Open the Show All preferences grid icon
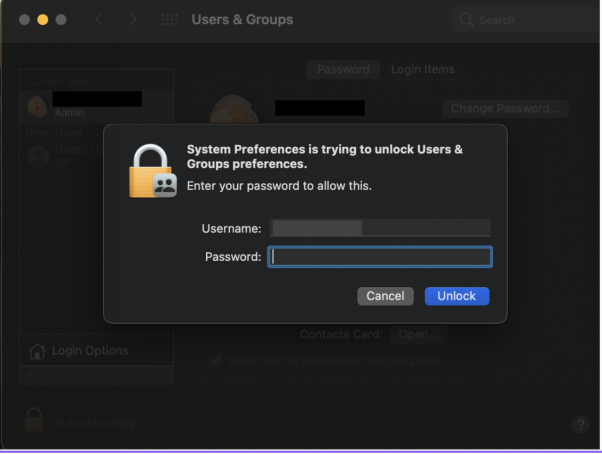Viewport: 602px width, 454px height. [x=170, y=20]
